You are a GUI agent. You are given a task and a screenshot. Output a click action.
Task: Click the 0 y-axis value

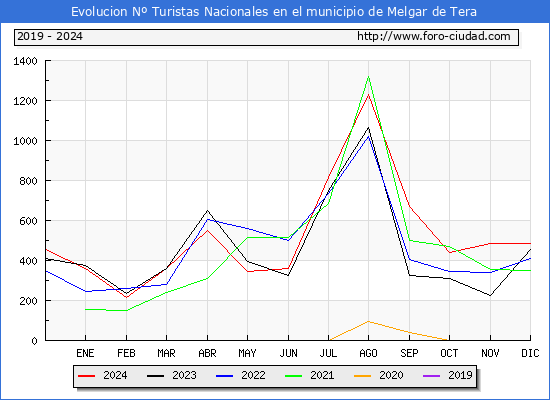click(x=34, y=341)
